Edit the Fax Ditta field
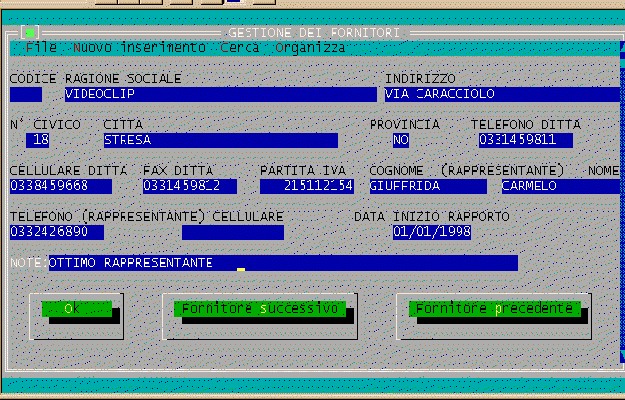 tap(190, 186)
